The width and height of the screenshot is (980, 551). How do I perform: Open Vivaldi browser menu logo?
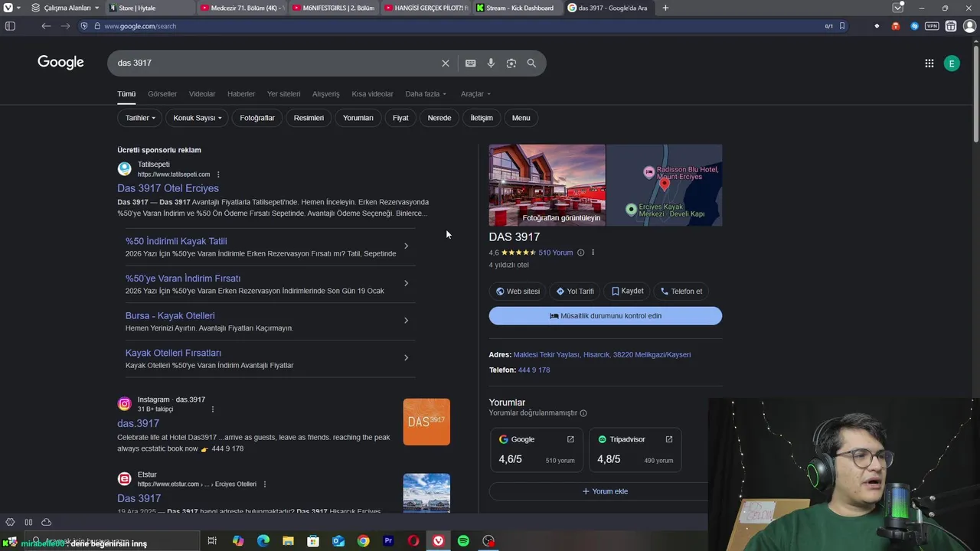point(10,8)
